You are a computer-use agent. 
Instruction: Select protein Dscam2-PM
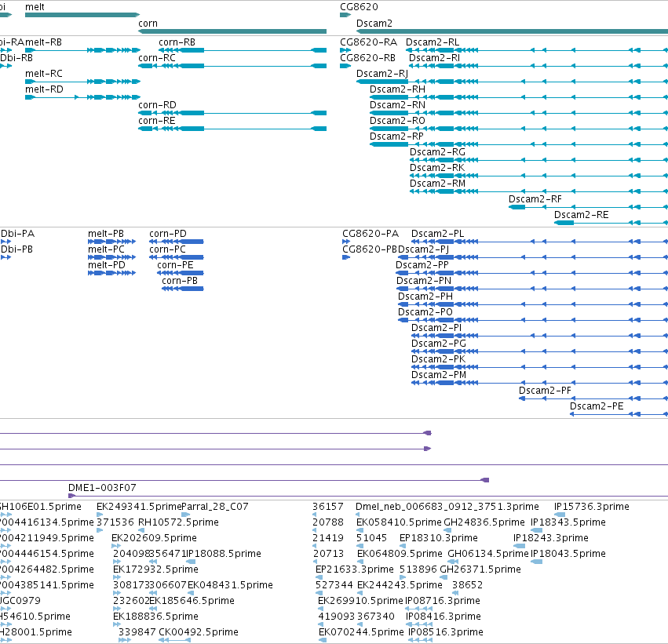point(540,383)
